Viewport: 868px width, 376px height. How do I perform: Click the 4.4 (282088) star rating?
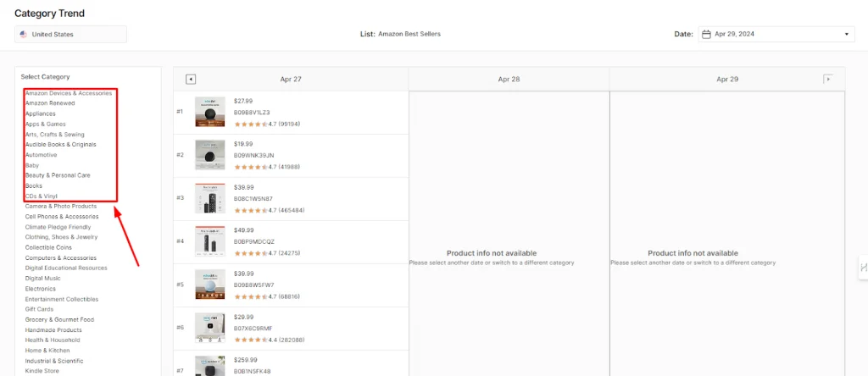coord(269,340)
